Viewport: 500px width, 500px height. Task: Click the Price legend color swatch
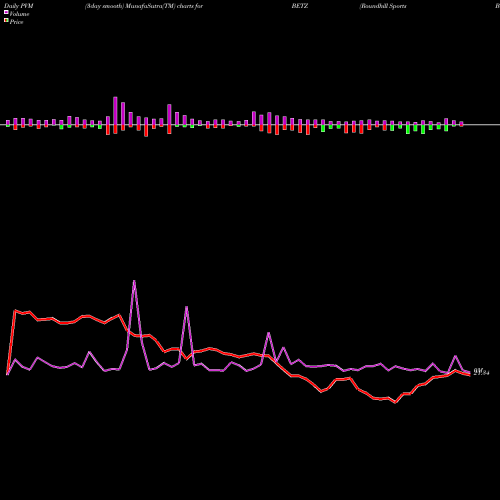click(6, 21)
